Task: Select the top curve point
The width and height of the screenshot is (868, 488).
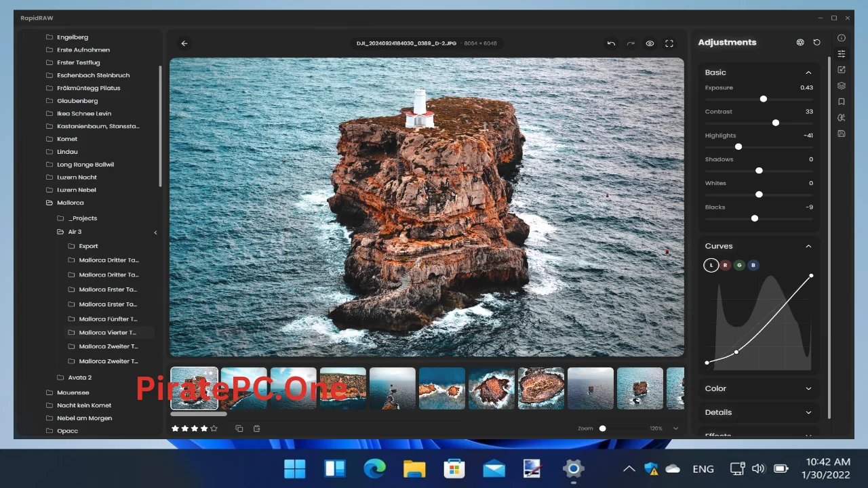Action: 811,276
